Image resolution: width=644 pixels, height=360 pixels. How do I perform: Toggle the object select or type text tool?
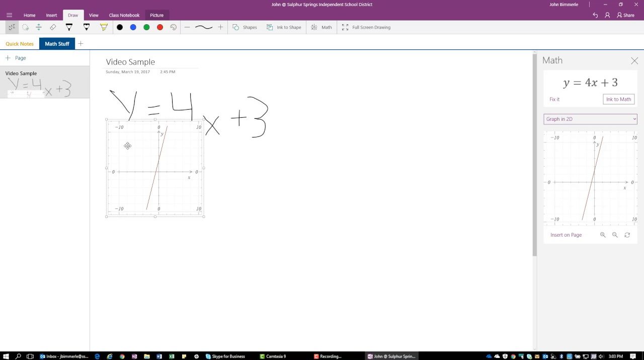coord(12,27)
